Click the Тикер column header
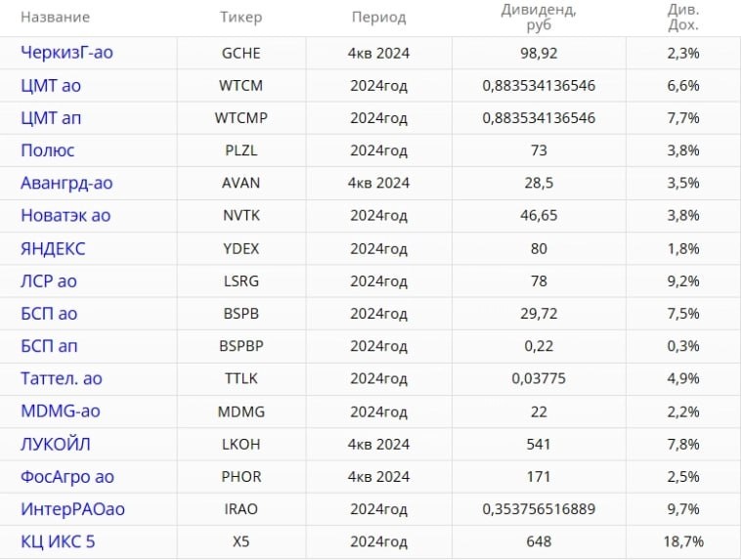This screenshot has width=741, height=560. (240, 18)
